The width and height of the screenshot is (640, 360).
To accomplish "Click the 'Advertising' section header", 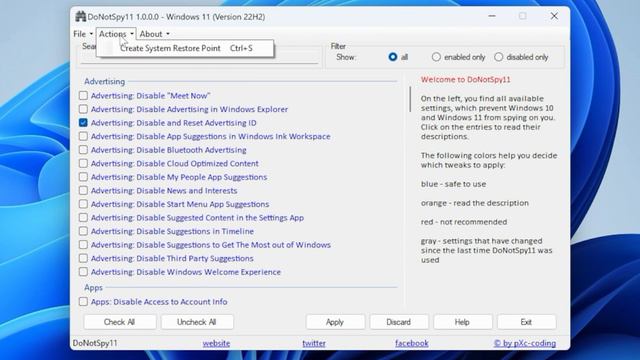I will click(104, 81).
